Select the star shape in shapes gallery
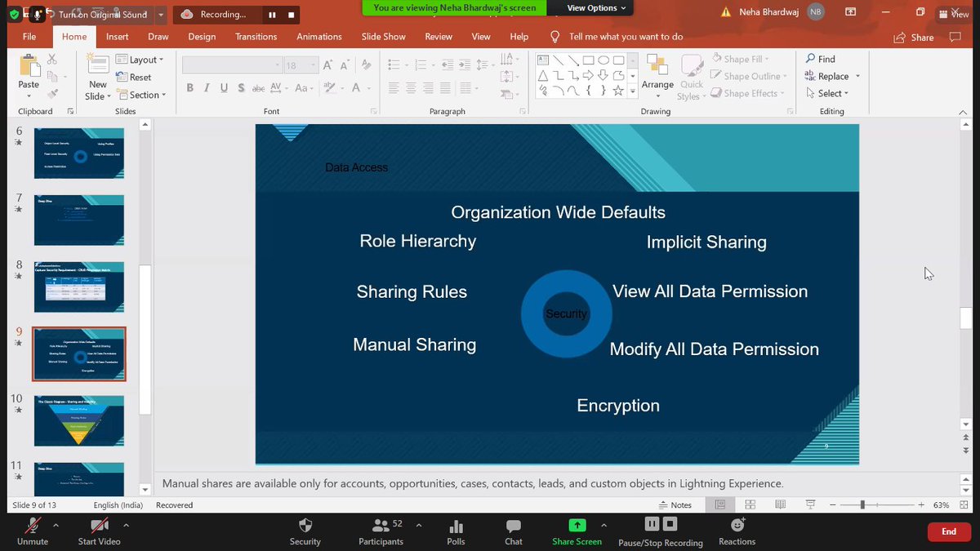This screenshot has height=551, width=980. (618, 91)
